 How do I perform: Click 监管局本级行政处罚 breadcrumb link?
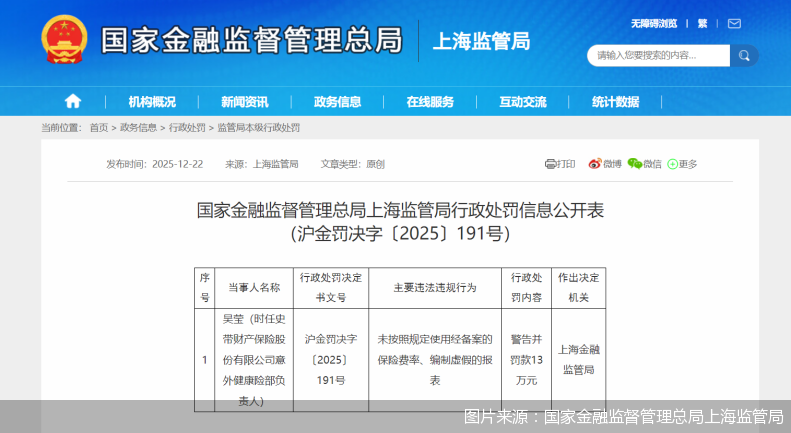pos(258,128)
